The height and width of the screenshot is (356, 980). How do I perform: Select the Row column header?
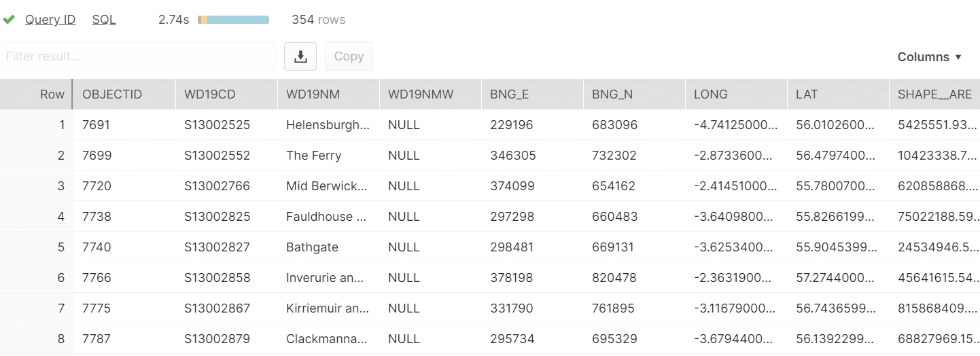[x=37, y=94]
